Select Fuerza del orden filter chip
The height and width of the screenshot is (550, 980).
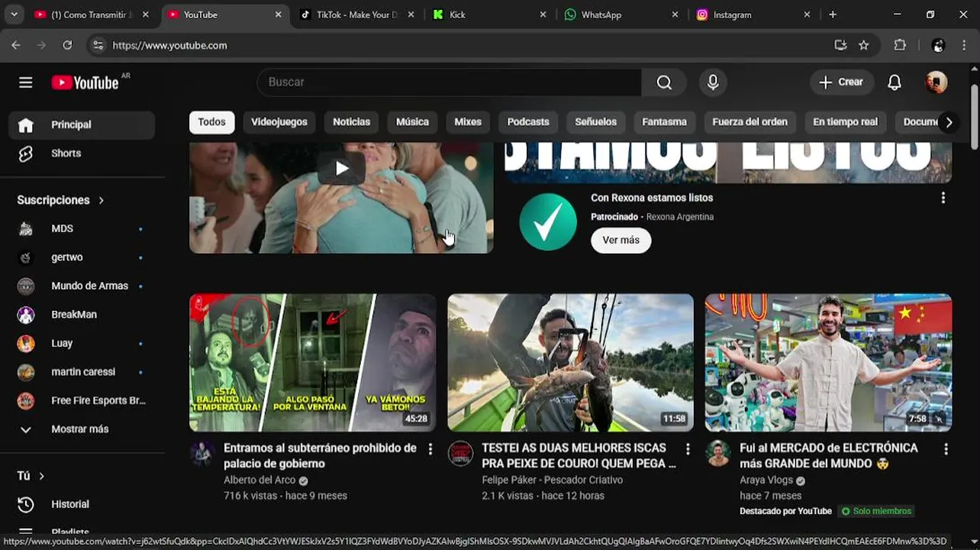(750, 122)
